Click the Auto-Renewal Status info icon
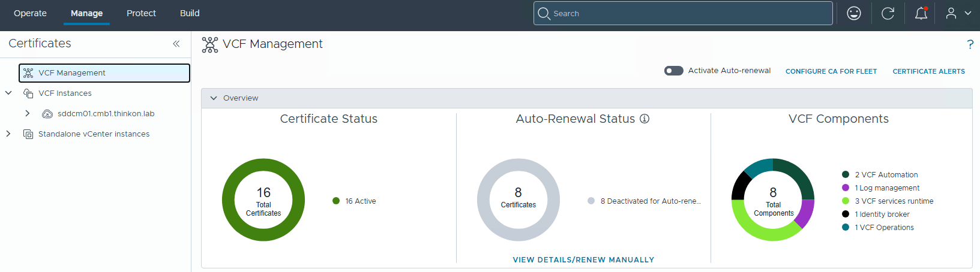The image size is (980, 272). [645, 119]
